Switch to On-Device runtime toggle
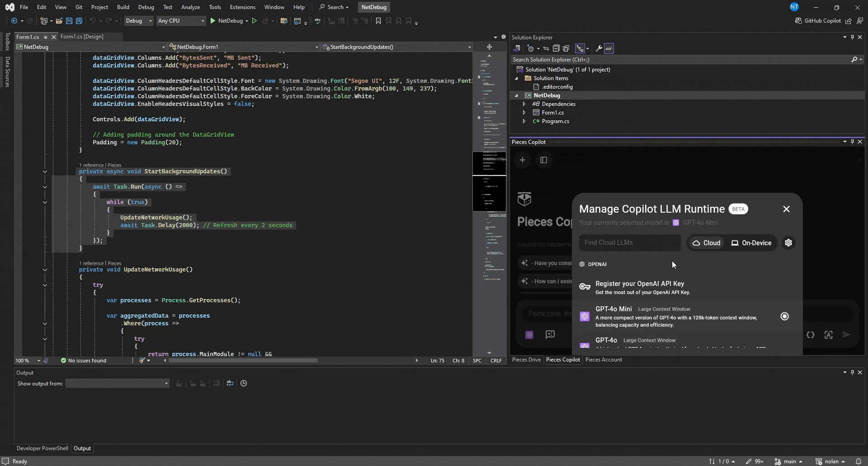 click(751, 243)
